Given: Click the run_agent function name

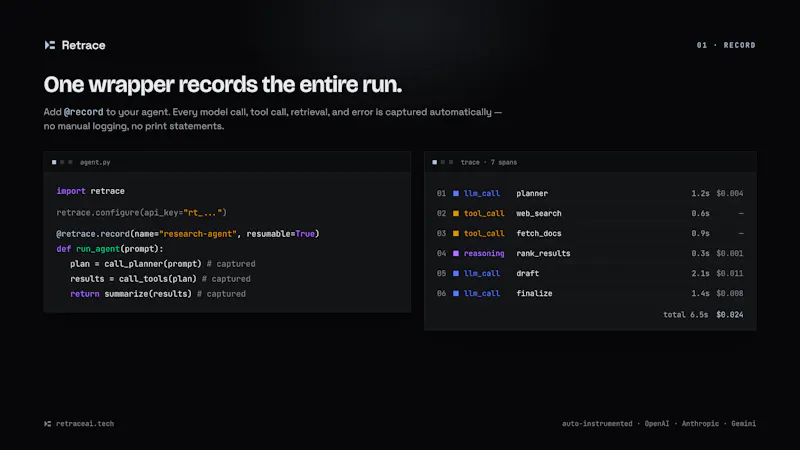Looking at the screenshot, I should [x=97, y=249].
